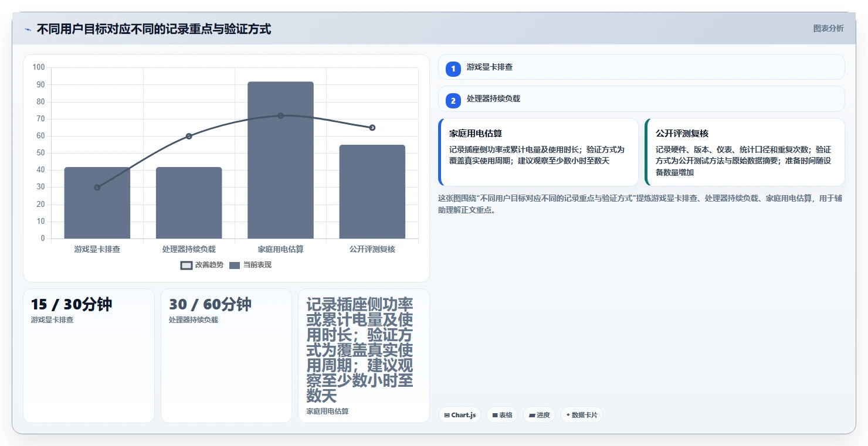868x446 pixels.
Task: Click the icon inside the 表格 tag
Action: point(495,415)
